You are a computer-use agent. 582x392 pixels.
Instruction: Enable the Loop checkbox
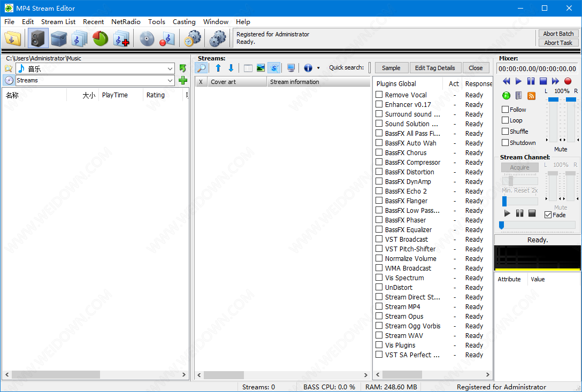505,120
